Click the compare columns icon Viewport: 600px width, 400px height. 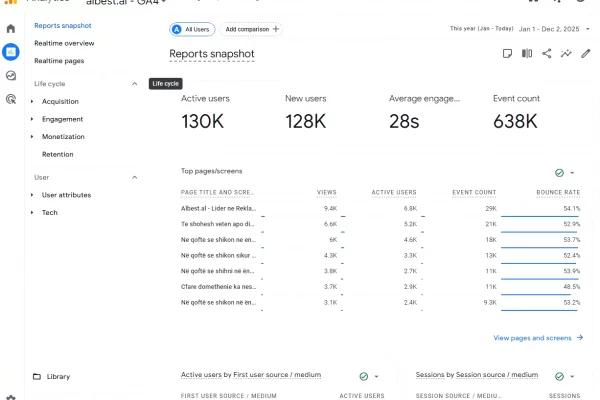(527, 54)
